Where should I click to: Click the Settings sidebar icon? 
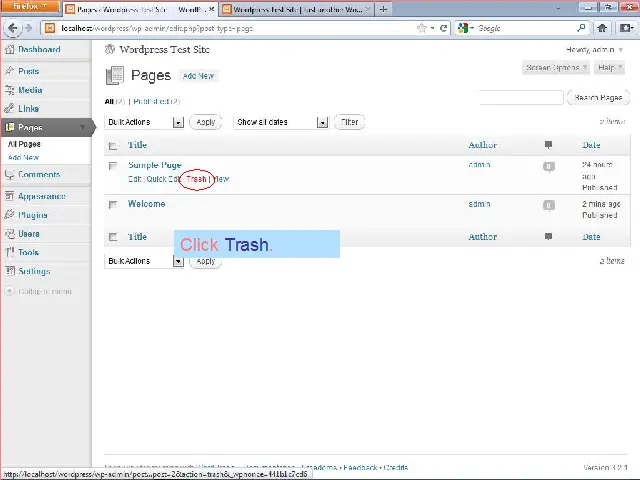pos(9,271)
